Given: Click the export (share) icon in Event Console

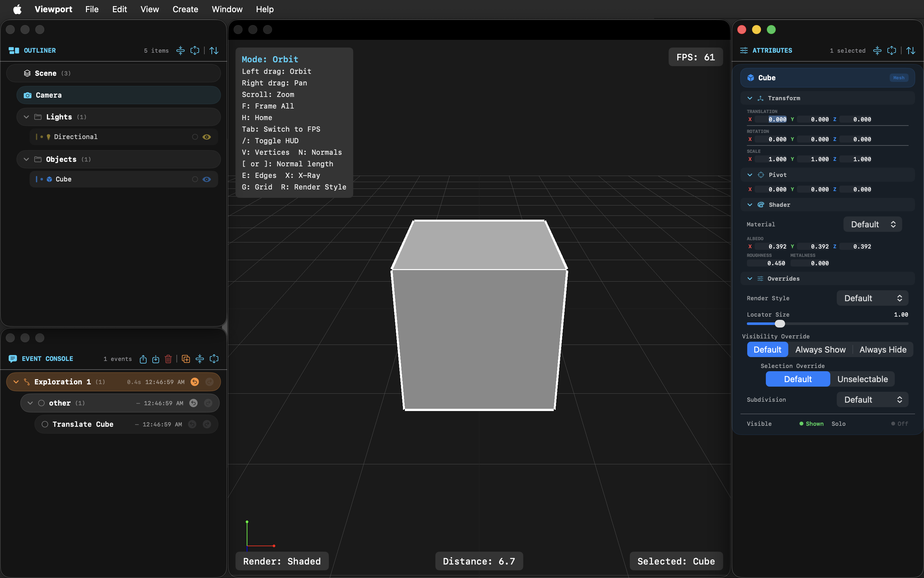Looking at the screenshot, I should pos(143,359).
